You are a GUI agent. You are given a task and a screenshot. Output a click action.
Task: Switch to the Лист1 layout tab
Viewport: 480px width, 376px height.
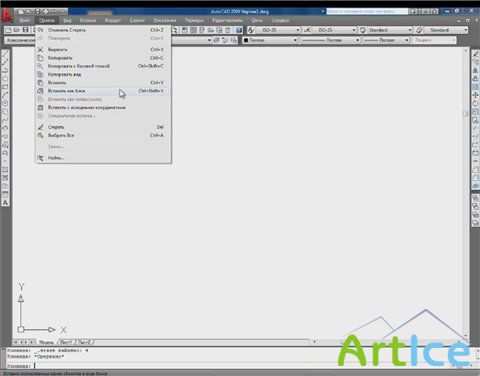tap(66, 342)
